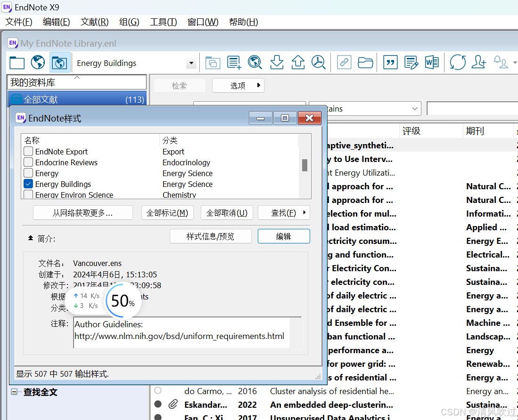Collapse the 简介 info section arrow
Image resolution: width=518 pixels, height=420 pixels.
click(30, 238)
